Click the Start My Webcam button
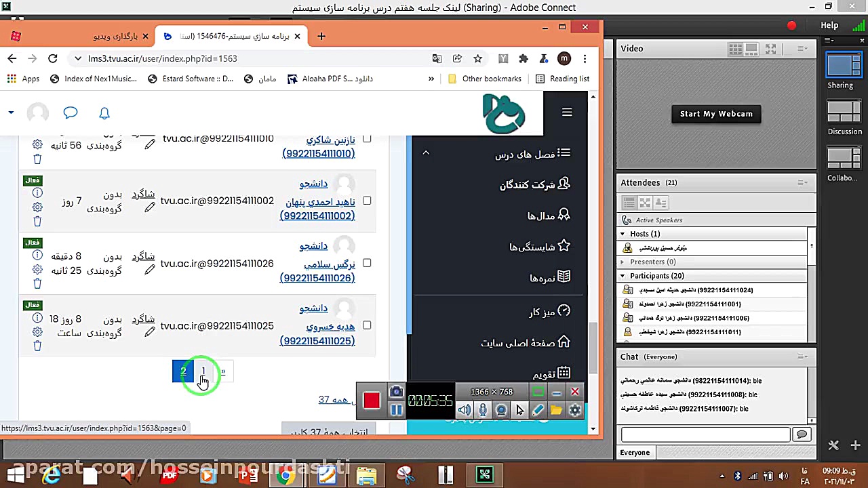The image size is (868, 488). pyautogui.click(x=716, y=113)
